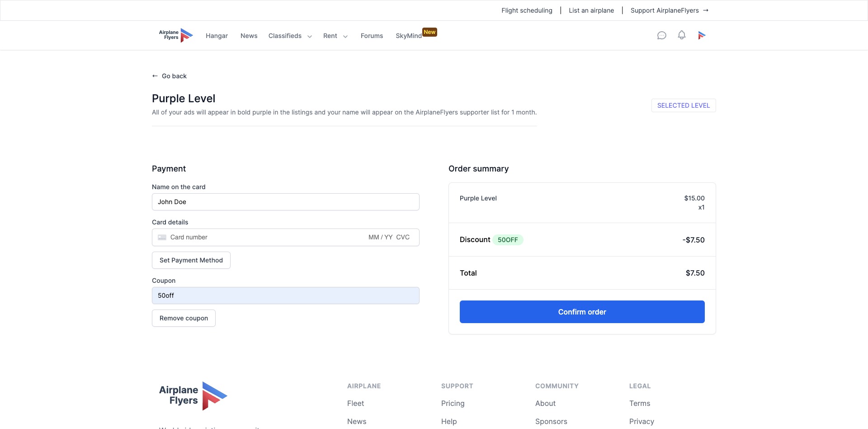Focus the Coupon input field
The width and height of the screenshot is (868, 429).
(286, 296)
